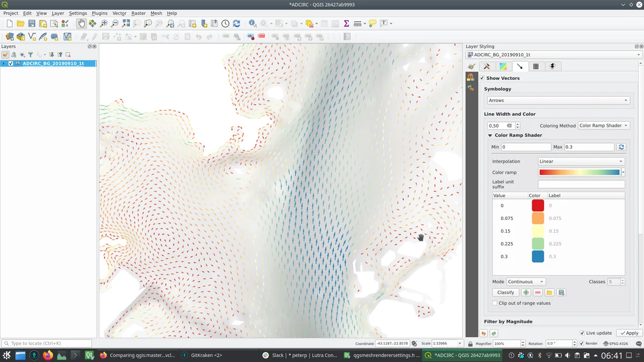Image resolution: width=644 pixels, height=362 pixels.
Task: Open the Mesh menu
Action: pyautogui.click(x=156, y=13)
